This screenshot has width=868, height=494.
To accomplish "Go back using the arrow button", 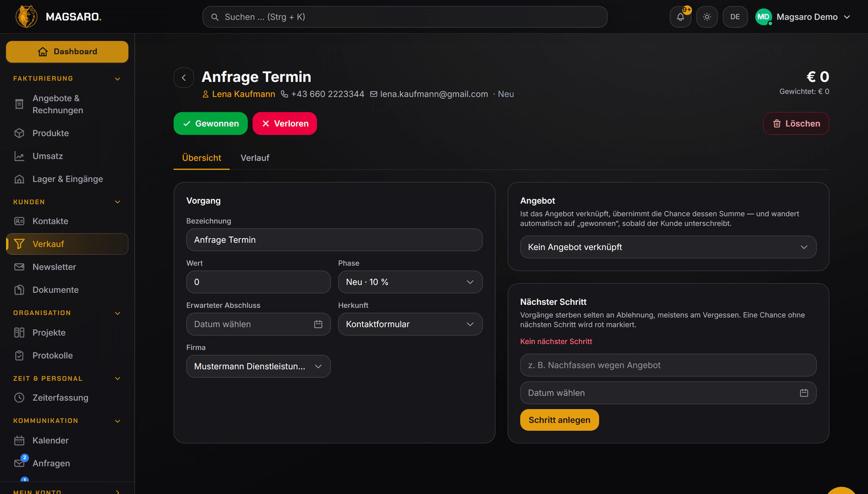I will coord(184,78).
